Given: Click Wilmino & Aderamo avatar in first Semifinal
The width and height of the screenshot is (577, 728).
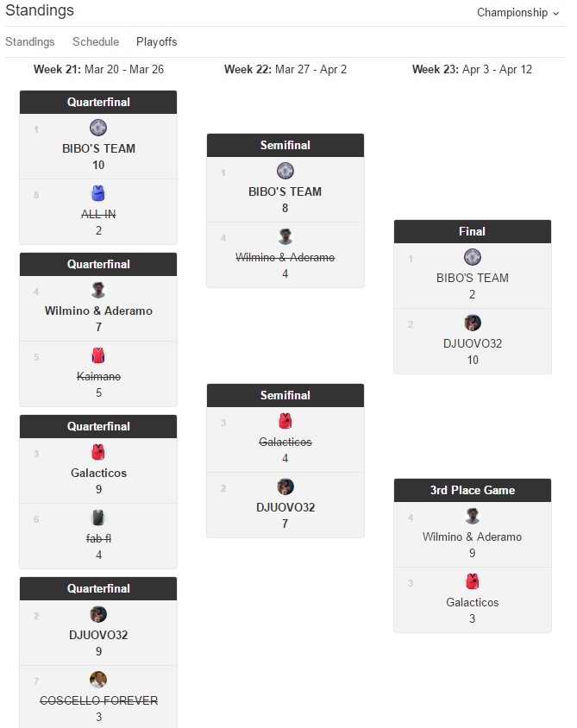Looking at the screenshot, I should (x=285, y=236).
